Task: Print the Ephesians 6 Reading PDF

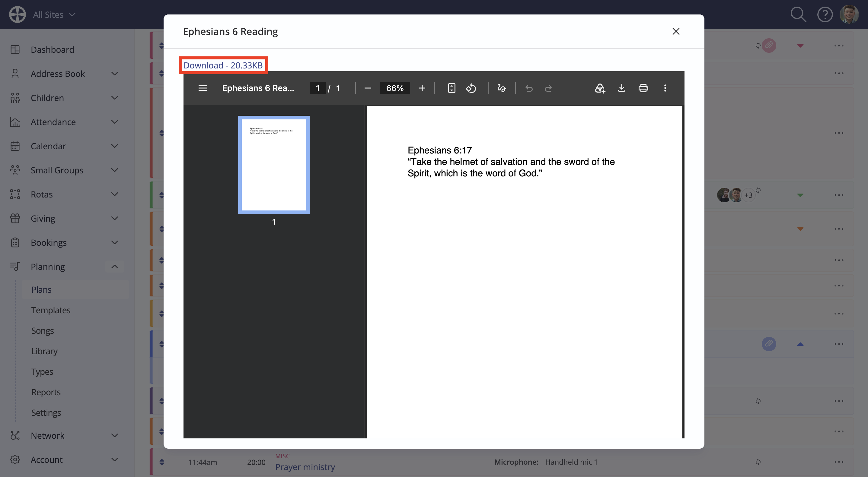Action: (643, 88)
